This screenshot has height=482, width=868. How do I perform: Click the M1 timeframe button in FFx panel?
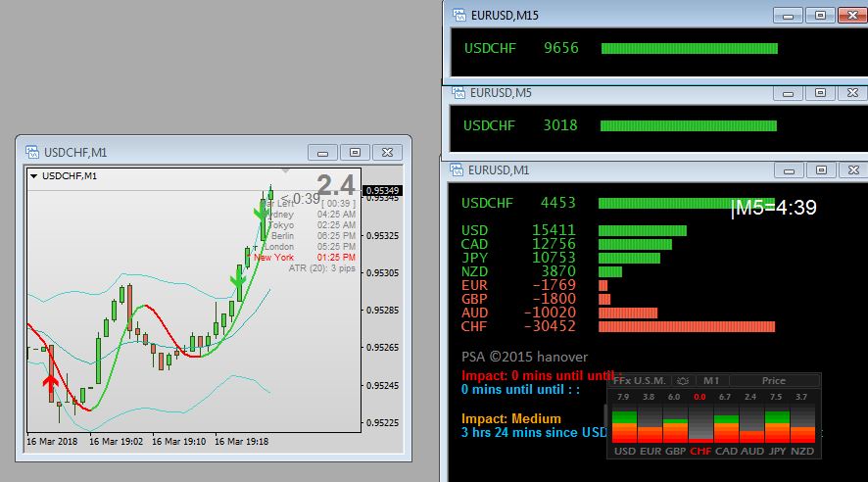711,381
